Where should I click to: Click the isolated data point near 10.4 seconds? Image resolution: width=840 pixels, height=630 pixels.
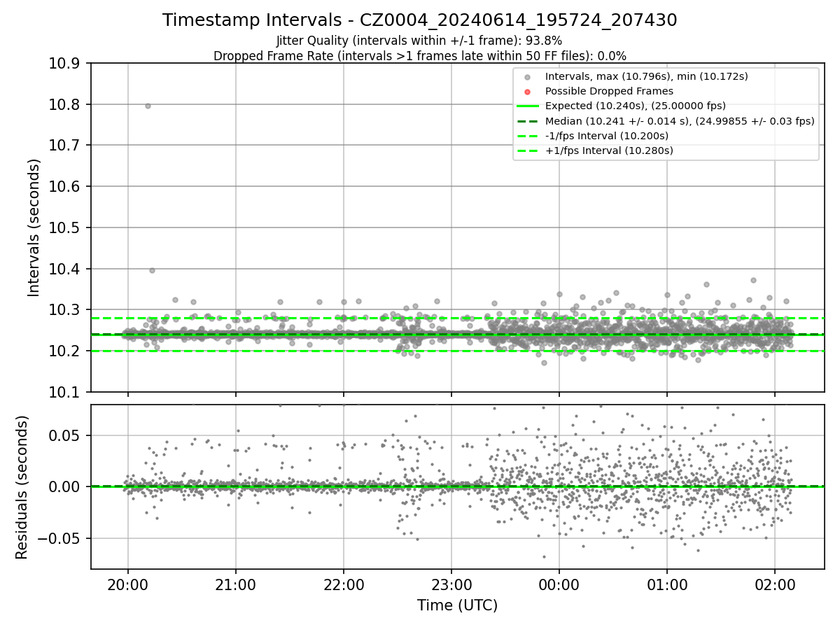tap(152, 270)
